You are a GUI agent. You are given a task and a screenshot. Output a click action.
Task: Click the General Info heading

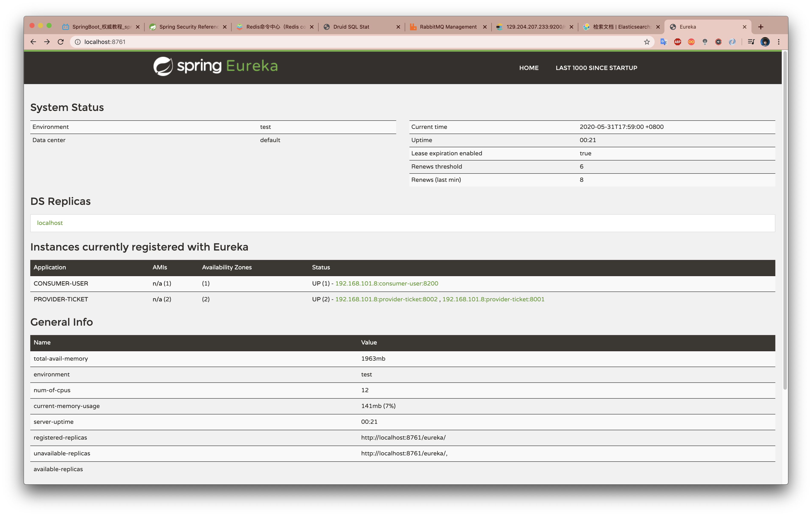coord(62,322)
